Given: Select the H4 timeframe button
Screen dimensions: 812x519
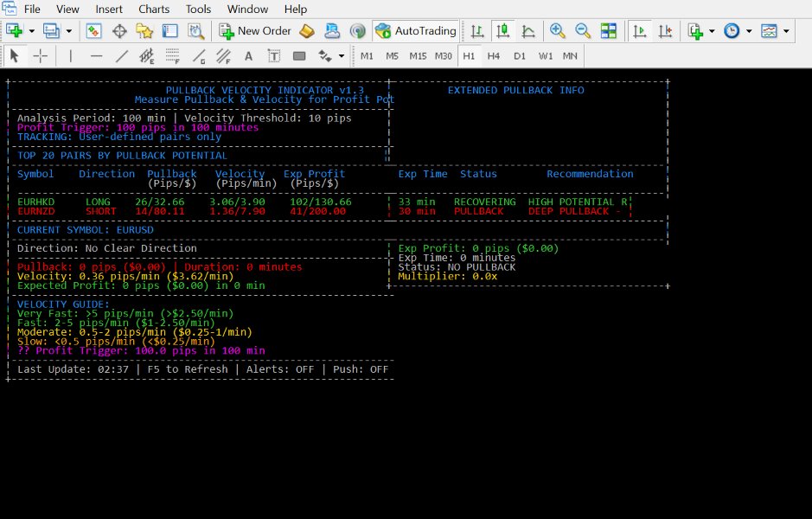Looking at the screenshot, I should (x=494, y=56).
